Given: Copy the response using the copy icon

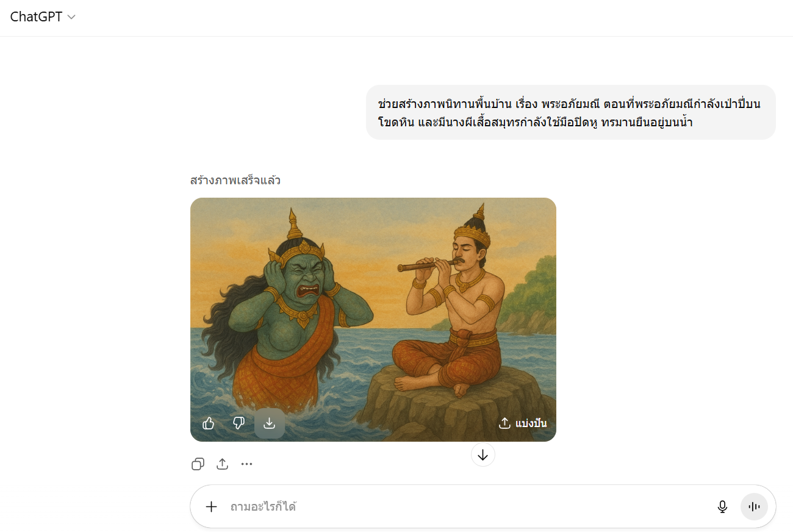Looking at the screenshot, I should [x=198, y=464].
